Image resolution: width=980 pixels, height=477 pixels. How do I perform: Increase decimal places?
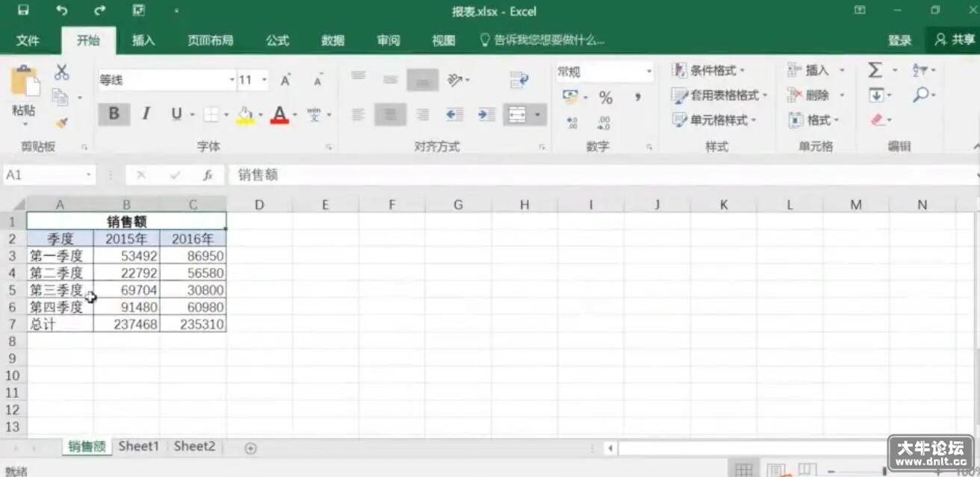click(572, 122)
